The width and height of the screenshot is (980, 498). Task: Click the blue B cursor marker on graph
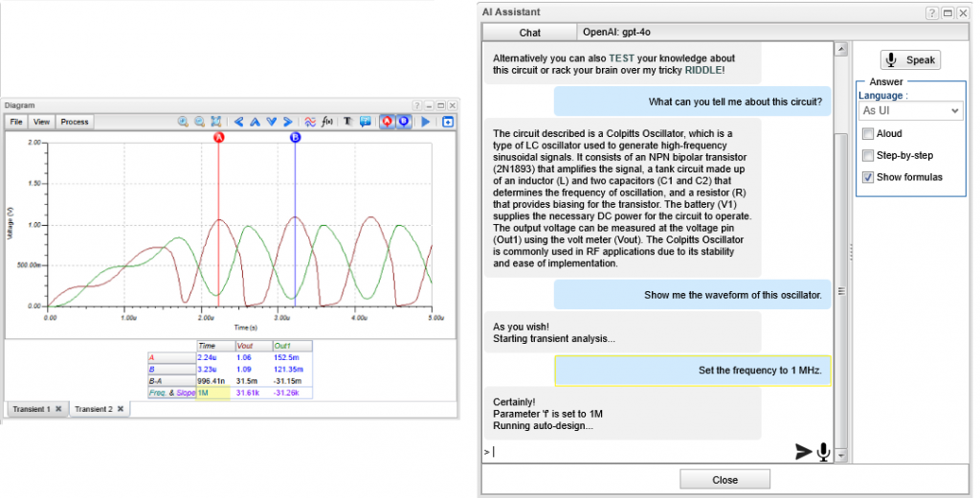tap(295, 137)
